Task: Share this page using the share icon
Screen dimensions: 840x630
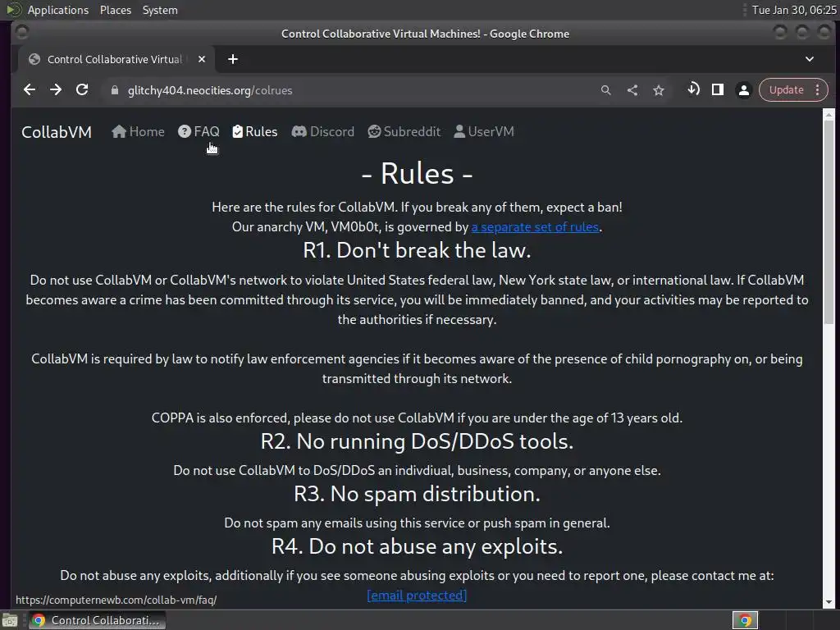Action: [632, 90]
